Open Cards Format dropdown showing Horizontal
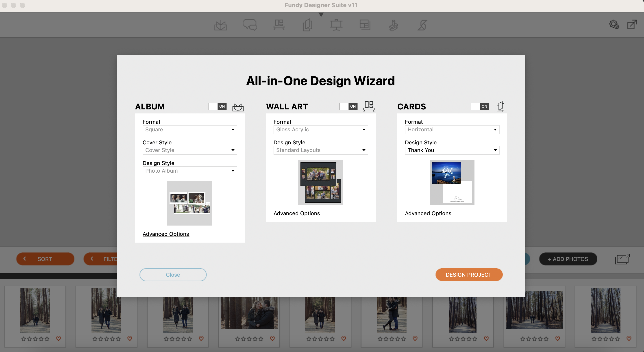This screenshot has width=644, height=352. coord(452,130)
